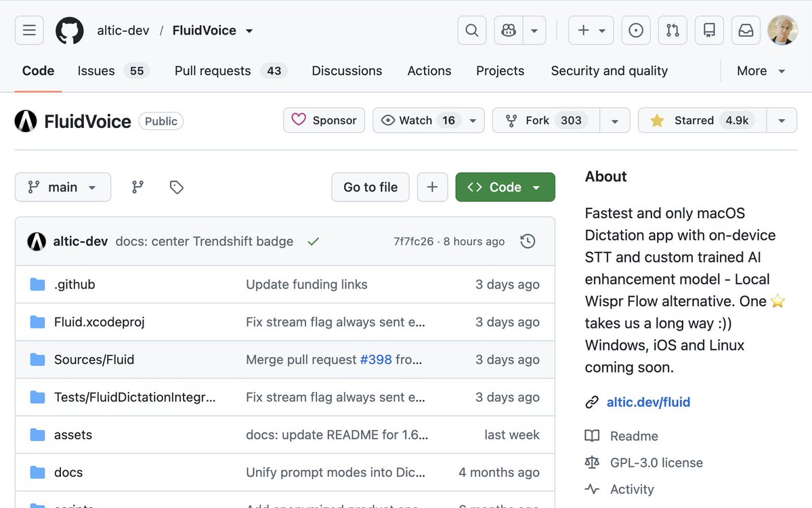Select the Code tab
The width and height of the screenshot is (812, 508).
(x=39, y=70)
